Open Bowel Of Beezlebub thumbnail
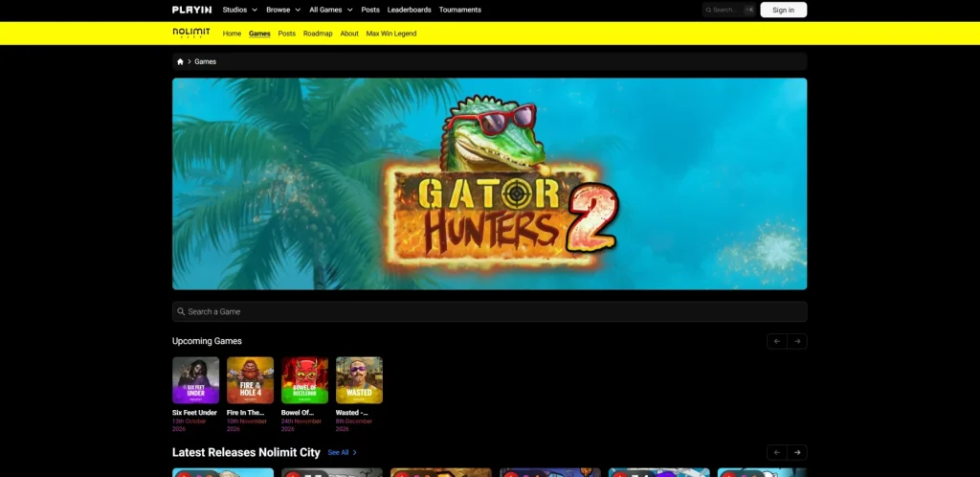The width and height of the screenshot is (980, 477). click(304, 380)
